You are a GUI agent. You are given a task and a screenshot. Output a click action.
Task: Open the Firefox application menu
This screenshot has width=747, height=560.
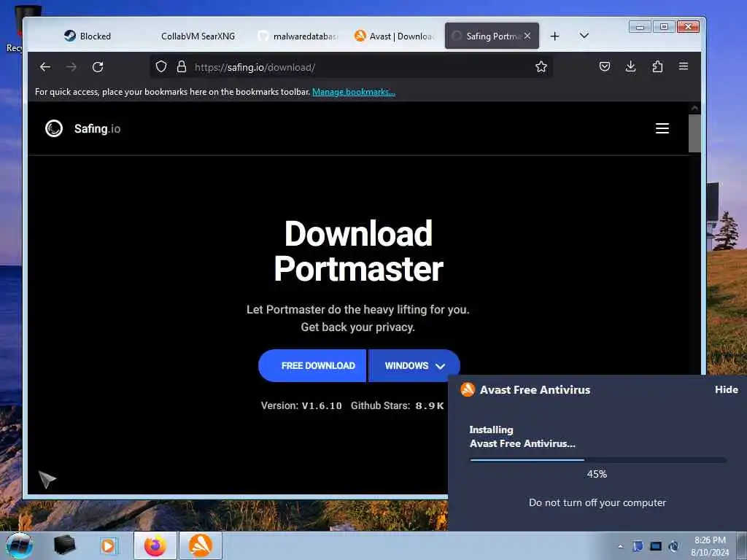point(683,66)
